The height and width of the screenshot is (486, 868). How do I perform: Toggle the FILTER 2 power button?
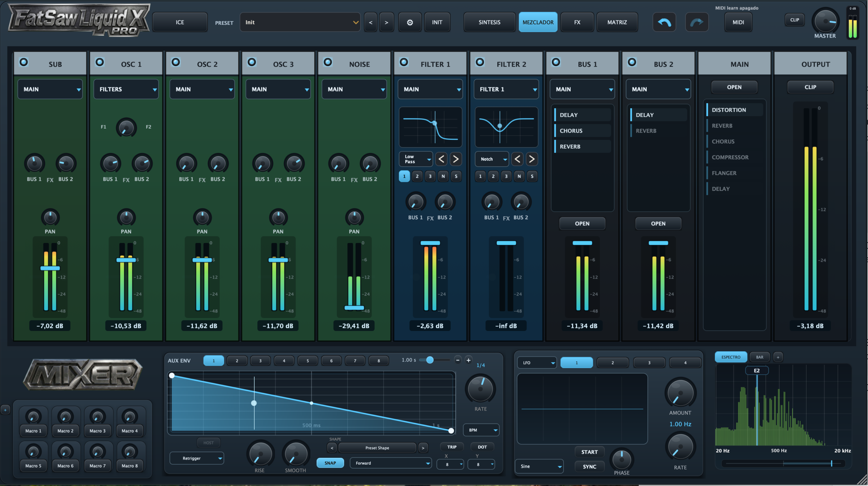(x=480, y=62)
